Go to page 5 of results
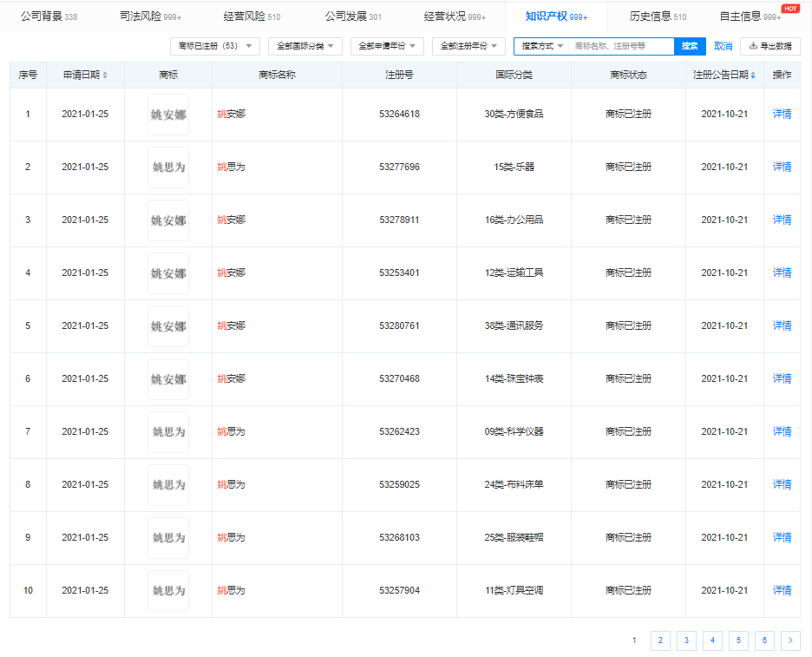812x657 pixels. (x=738, y=641)
